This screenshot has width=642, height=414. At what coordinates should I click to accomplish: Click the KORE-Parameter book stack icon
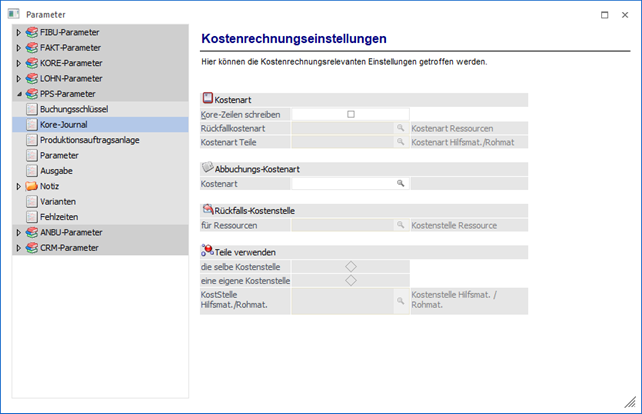[x=31, y=63]
